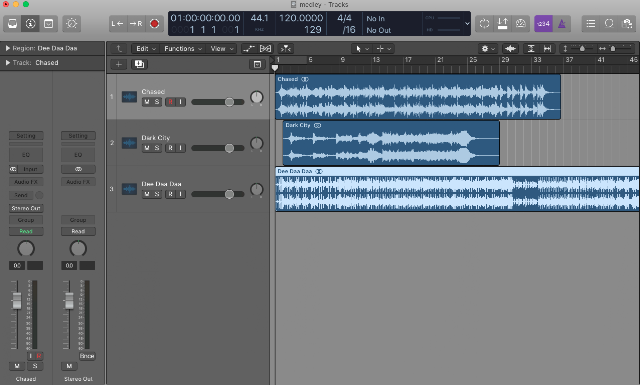Open the Edit menu

pyautogui.click(x=145, y=49)
